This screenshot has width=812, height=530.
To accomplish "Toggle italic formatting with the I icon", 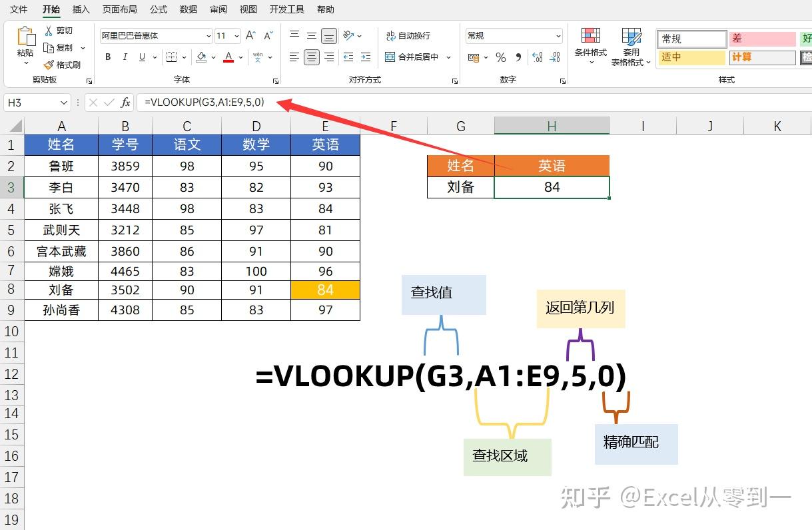I will tap(125, 56).
